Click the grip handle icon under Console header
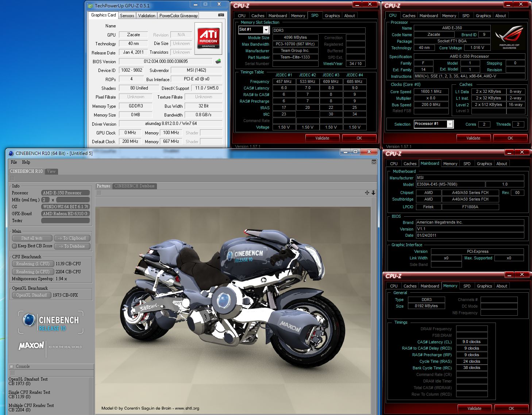The image size is (532, 415). coord(12,373)
